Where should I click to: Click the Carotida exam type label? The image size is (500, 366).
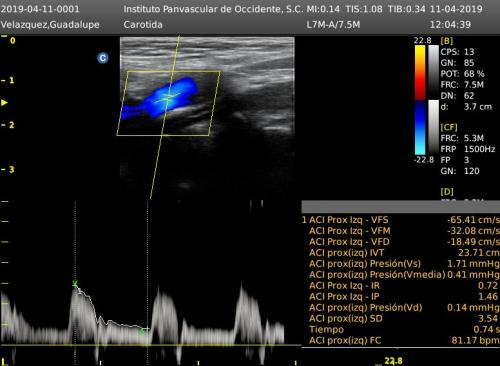143,25
